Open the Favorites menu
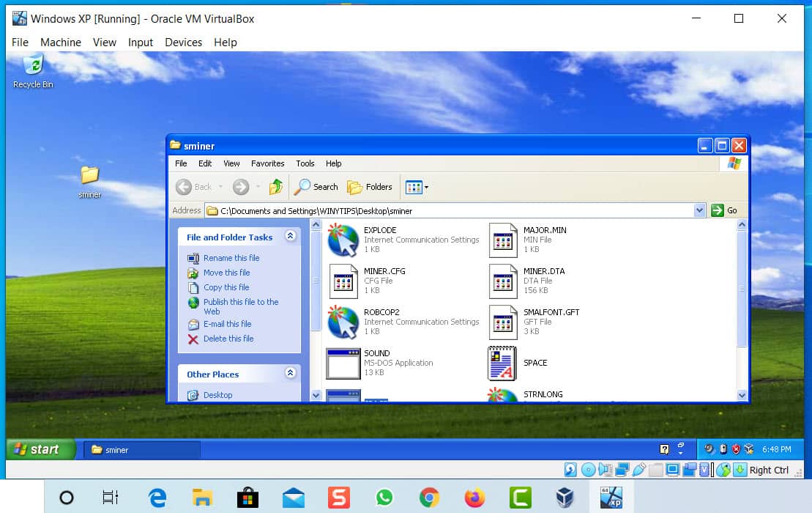 268,163
